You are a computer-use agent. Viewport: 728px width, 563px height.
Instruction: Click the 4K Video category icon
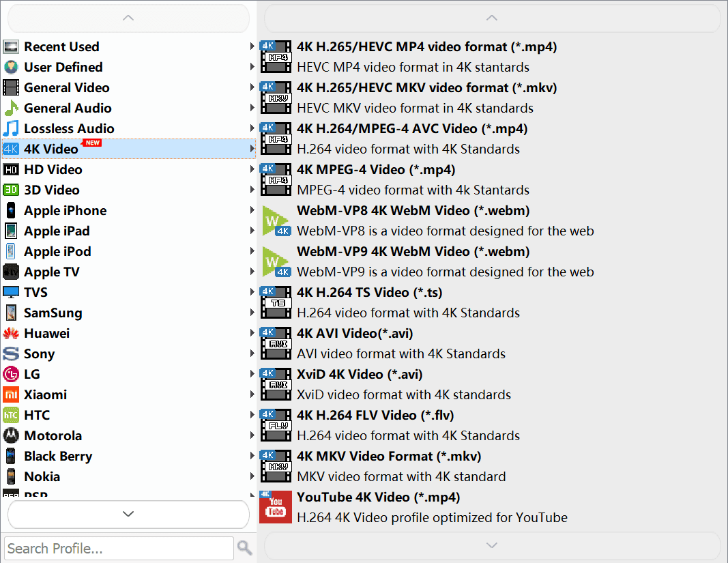click(11, 149)
